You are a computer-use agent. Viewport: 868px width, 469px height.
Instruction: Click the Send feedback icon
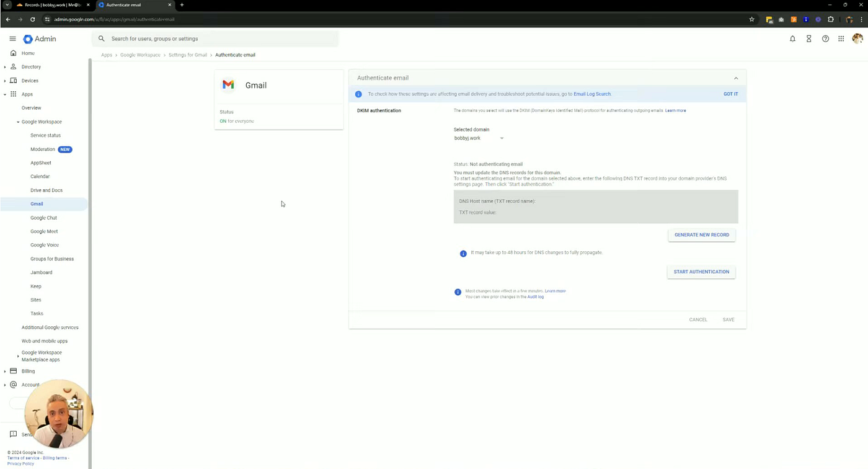tap(13, 434)
